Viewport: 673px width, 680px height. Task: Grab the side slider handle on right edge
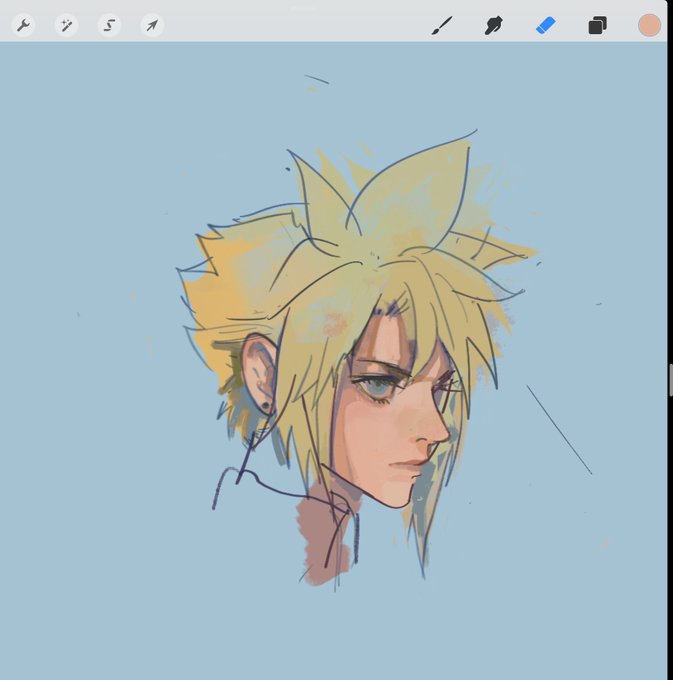click(670, 380)
